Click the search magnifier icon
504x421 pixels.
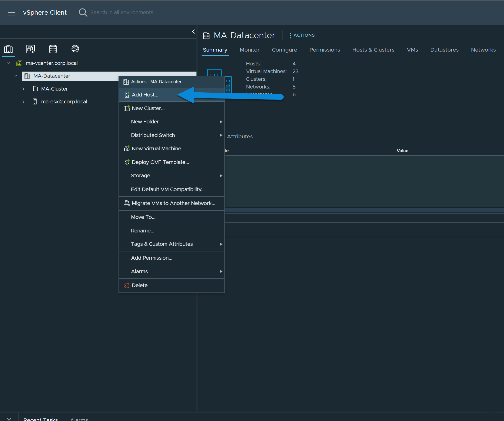(83, 12)
